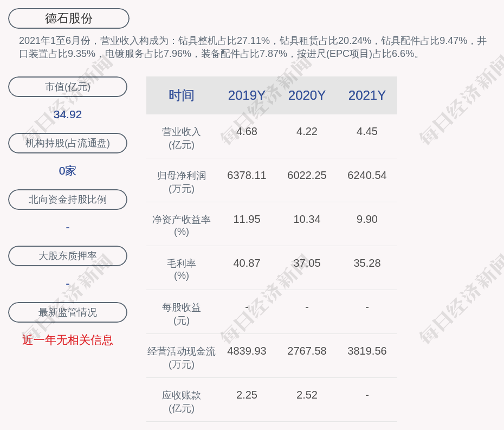Click the gross margin value 40.87
The height and width of the screenshot is (430, 504).
(x=247, y=263)
